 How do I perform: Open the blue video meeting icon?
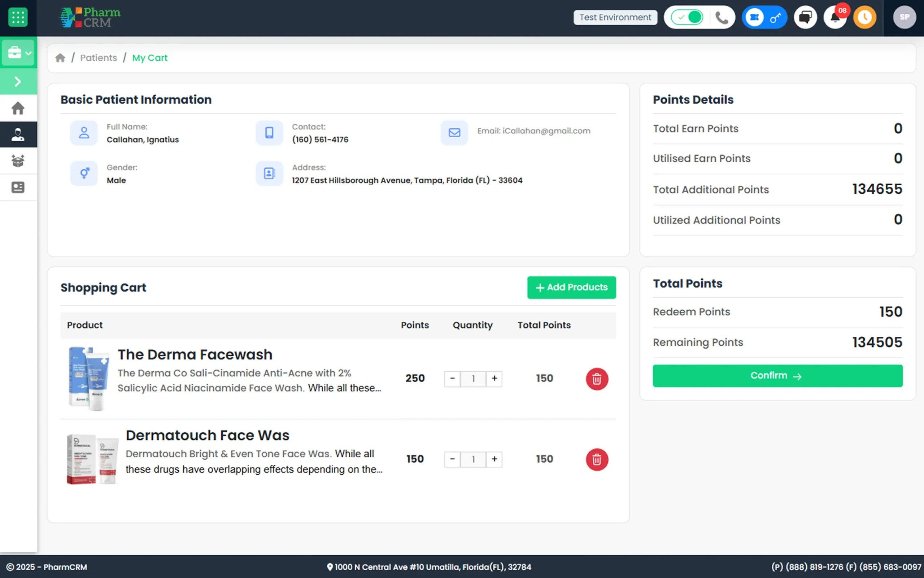point(754,17)
